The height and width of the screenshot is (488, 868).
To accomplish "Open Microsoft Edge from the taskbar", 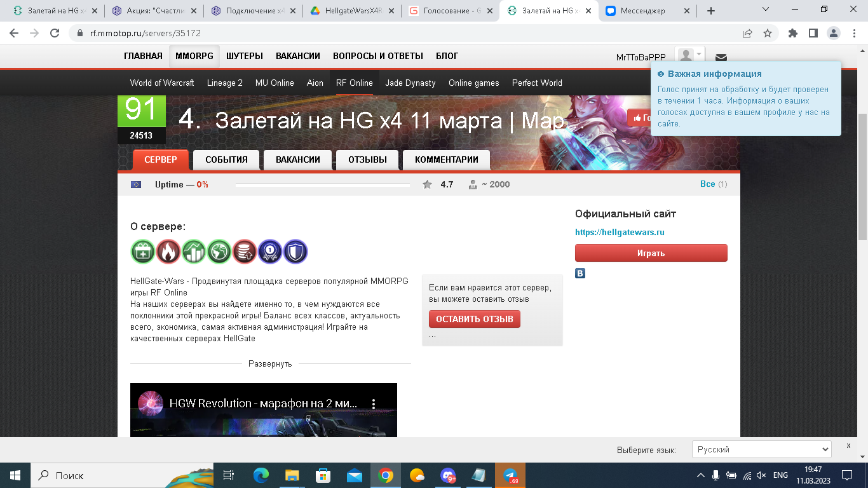I will pos(261,475).
